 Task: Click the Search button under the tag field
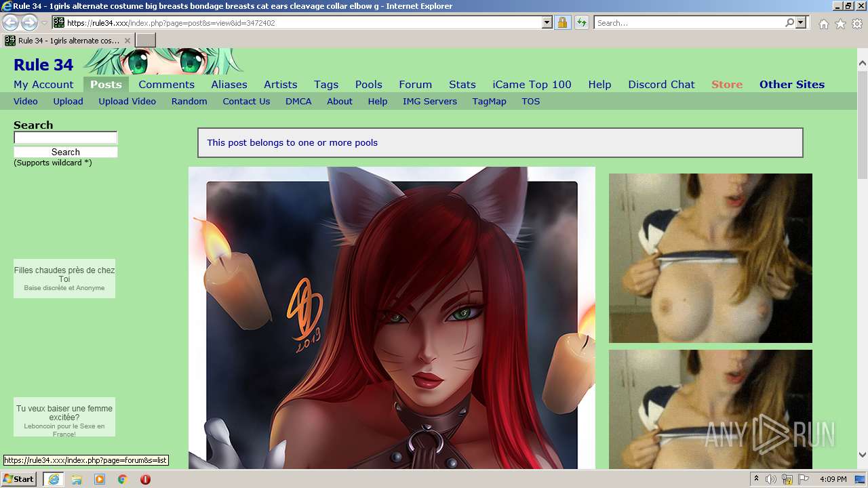click(x=66, y=152)
